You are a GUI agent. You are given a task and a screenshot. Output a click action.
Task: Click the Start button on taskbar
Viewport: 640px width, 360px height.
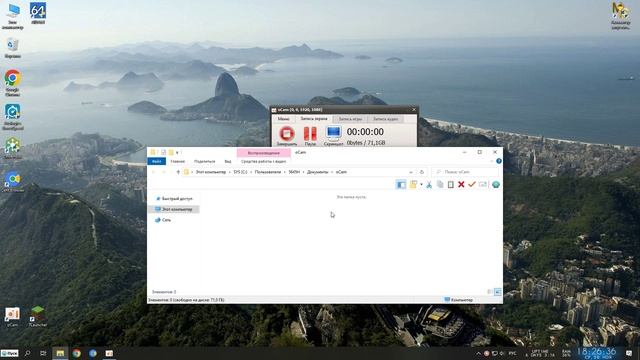pyautogui.click(x=9, y=353)
